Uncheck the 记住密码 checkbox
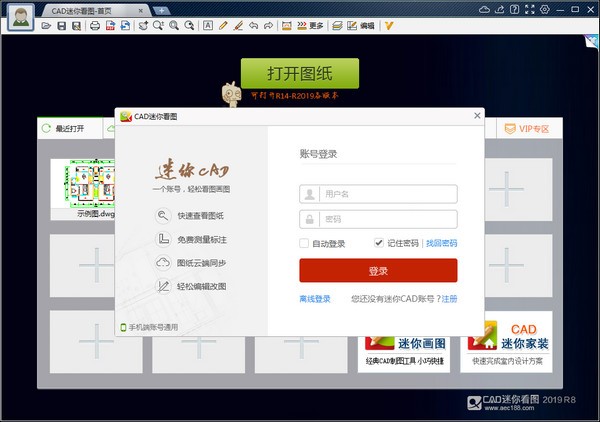 point(379,243)
